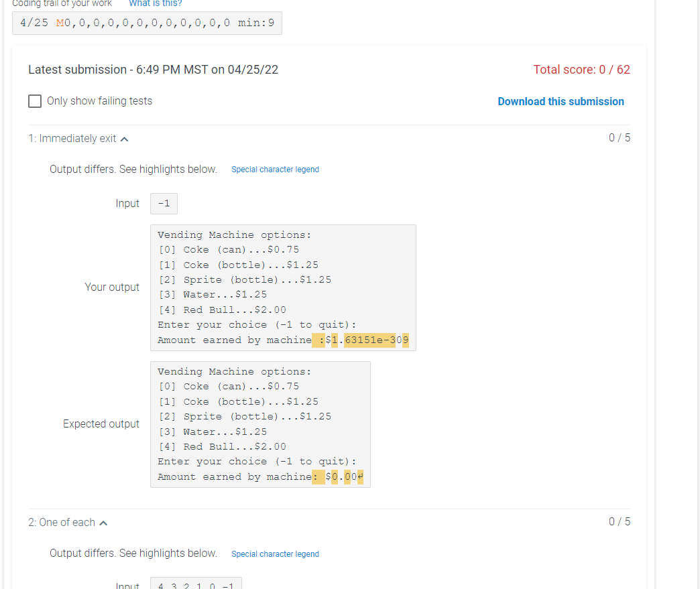700x589 pixels.
Task: Expand the coding trail details box
Action: click(148, 23)
